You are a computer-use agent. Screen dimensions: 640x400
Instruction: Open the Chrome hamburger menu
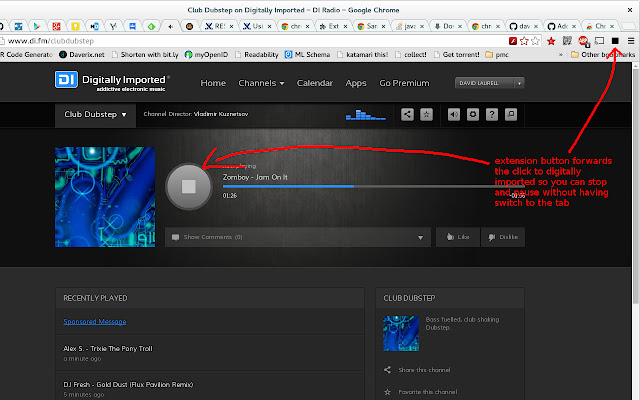tap(631, 41)
